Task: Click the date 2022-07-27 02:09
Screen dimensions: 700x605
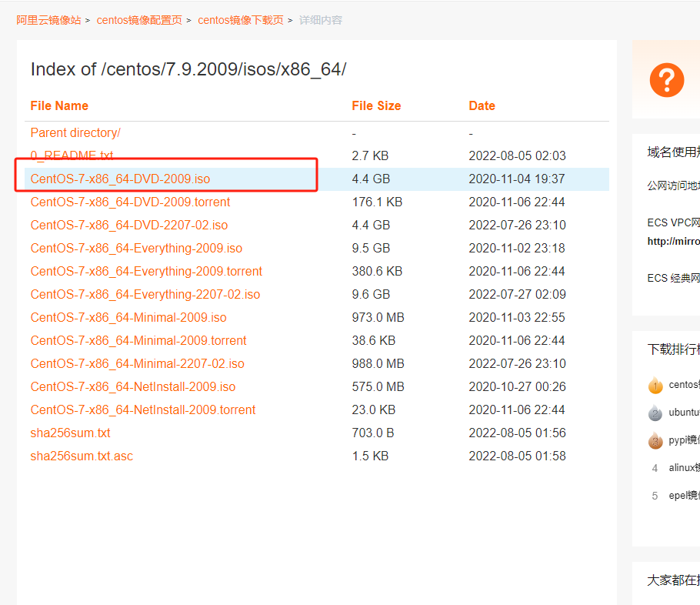Action: pyautogui.click(x=518, y=295)
